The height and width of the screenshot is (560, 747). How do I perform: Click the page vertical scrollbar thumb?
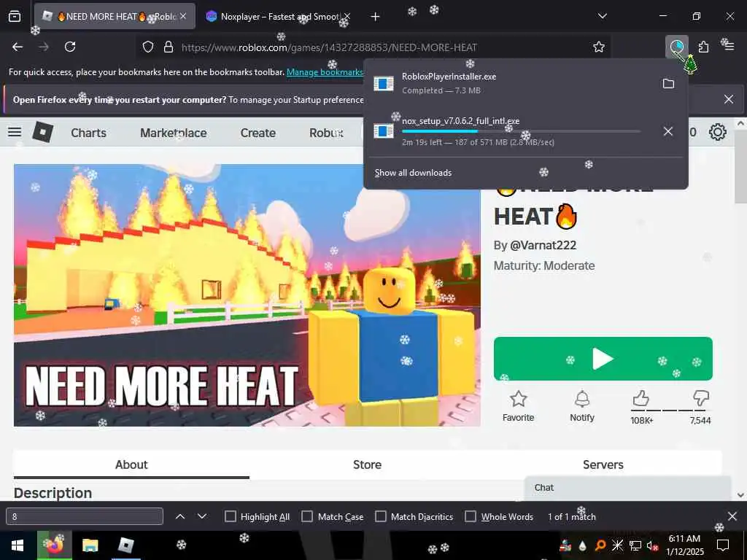point(740,167)
